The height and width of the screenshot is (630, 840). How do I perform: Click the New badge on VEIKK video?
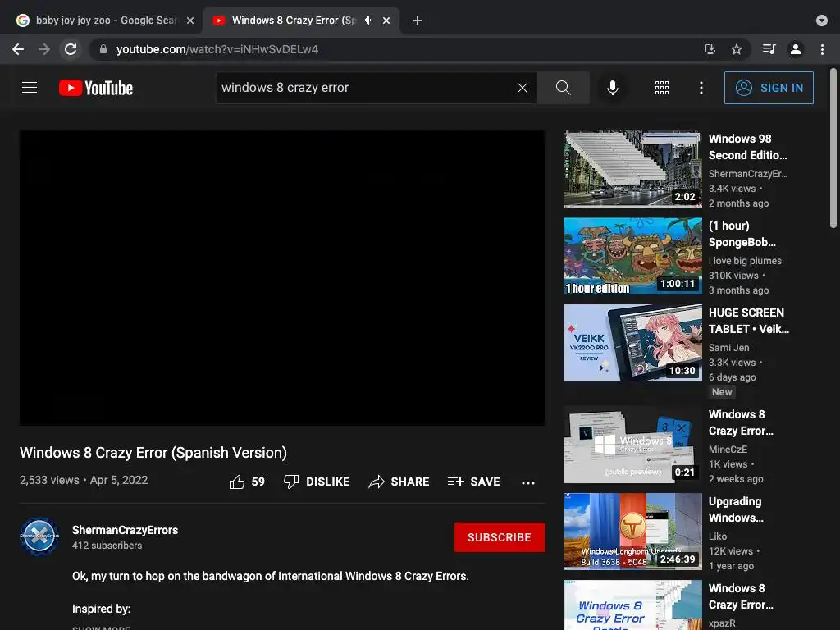[x=722, y=392]
